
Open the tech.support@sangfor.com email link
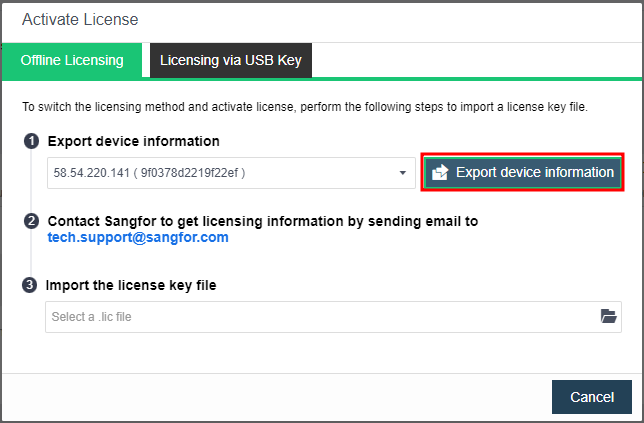pyautogui.click(x=138, y=237)
